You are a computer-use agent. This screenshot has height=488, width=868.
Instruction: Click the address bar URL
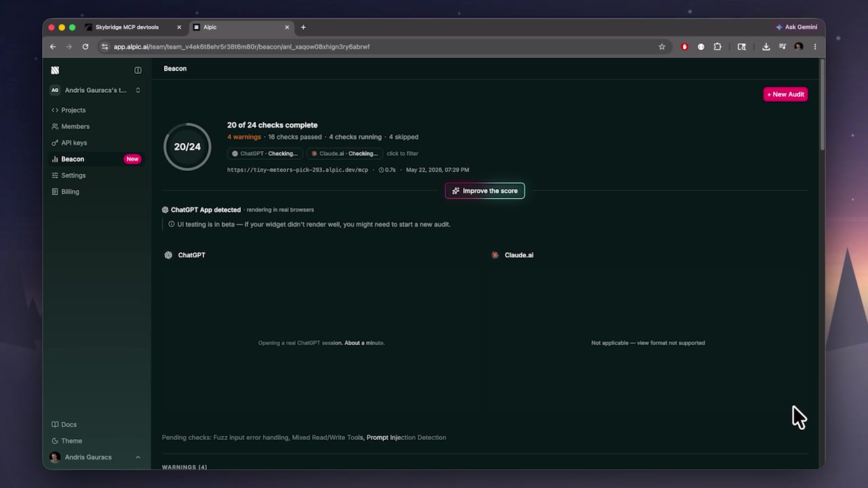[x=241, y=47]
